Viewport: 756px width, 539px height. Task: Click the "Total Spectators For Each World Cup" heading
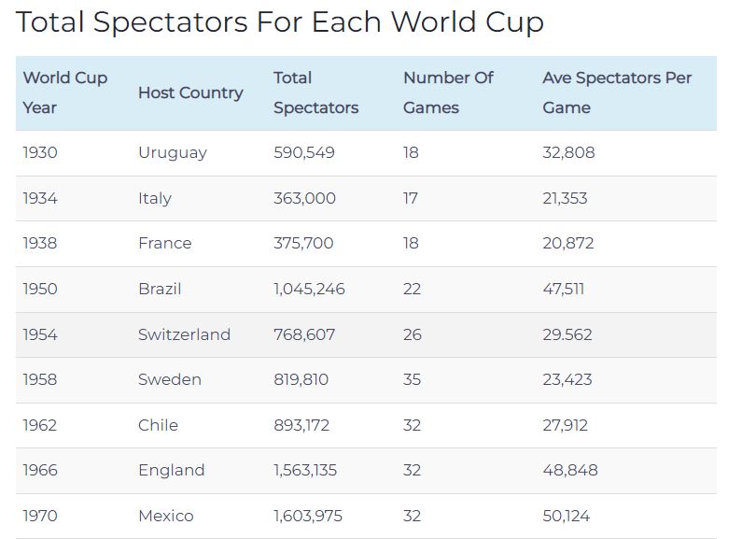(x=280, y=22)
